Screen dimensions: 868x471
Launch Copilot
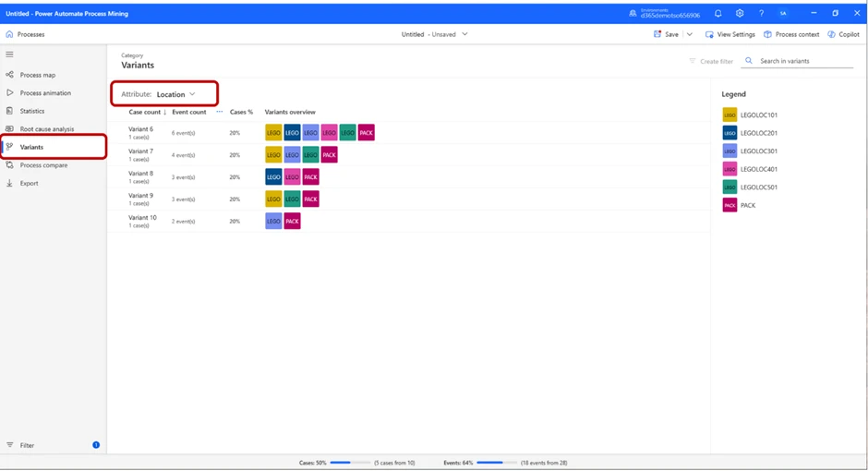click(x=843, y=34)
